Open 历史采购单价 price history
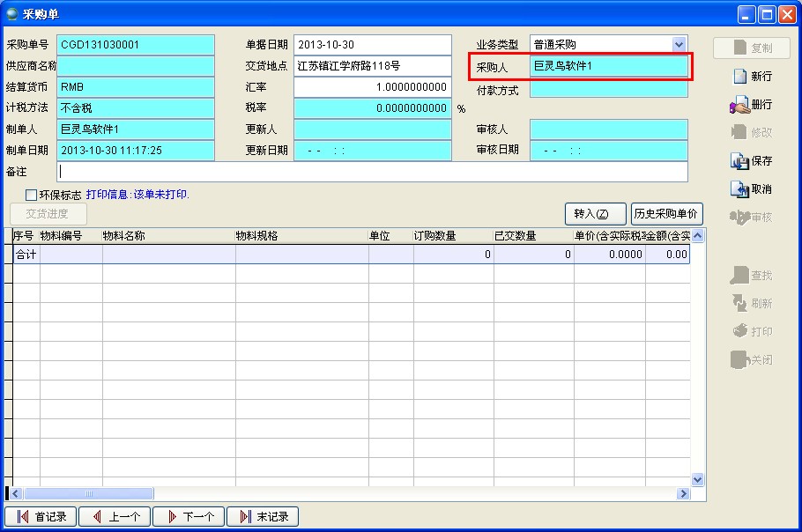Screen dimensions: 802x532 coord(667,214)
